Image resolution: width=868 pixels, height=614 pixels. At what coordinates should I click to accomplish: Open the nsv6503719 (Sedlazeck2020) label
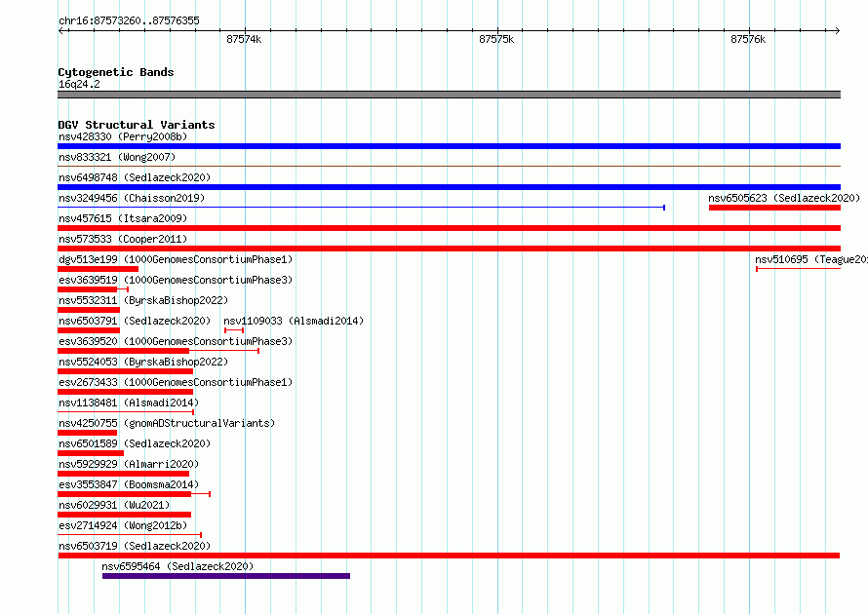(x=135, y=546)
